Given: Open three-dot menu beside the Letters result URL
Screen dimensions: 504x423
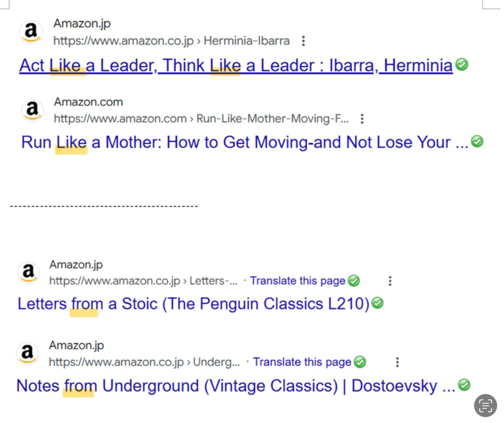Looking at the screenshot, I should [390, 281].
